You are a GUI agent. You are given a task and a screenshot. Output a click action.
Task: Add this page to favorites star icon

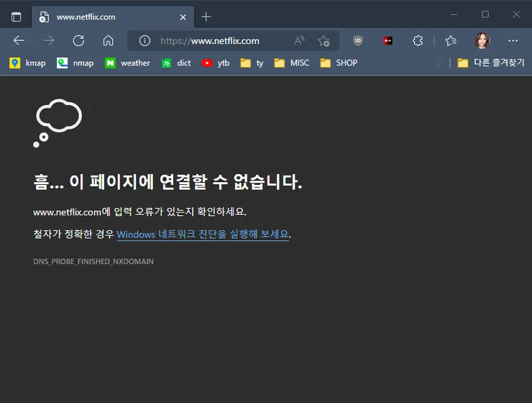coord(324,41)
